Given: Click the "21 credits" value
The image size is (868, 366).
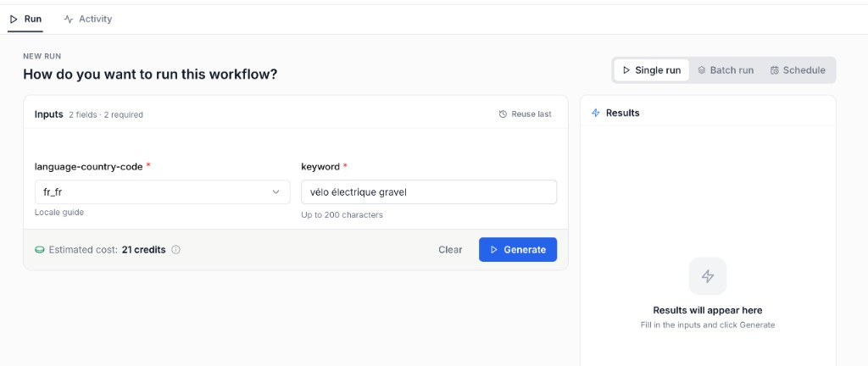Looking at the screenshot, I should click(x=143, y=249).
